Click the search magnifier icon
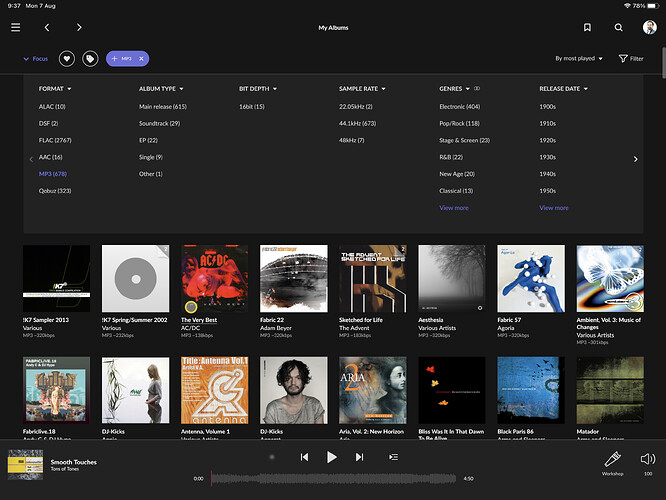The height and width of the screenshot is (500, 666). (x=618, y=28)
